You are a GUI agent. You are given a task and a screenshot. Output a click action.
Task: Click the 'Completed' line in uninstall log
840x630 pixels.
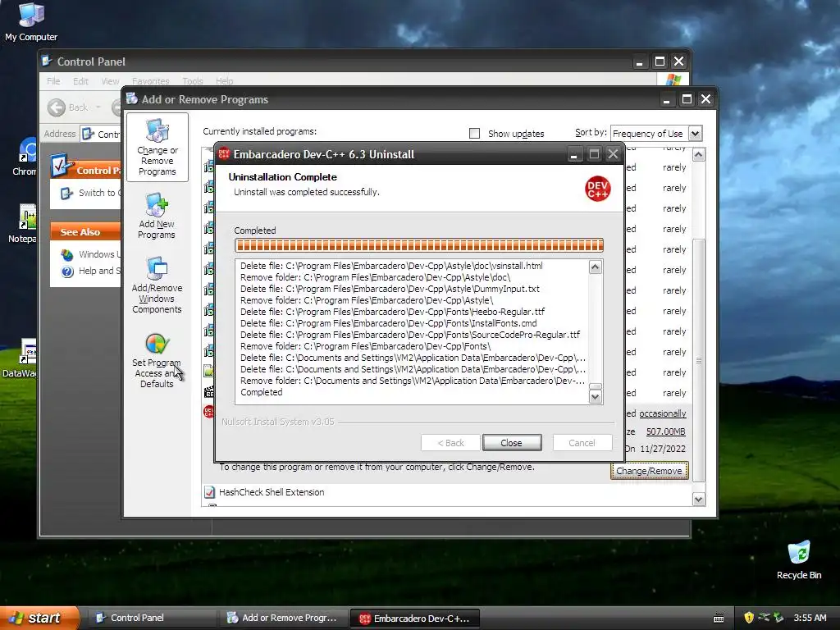(262, 392)
